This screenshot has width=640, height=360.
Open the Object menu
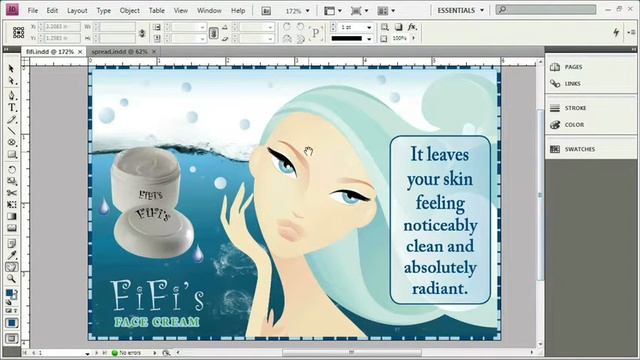coord(129,11)
